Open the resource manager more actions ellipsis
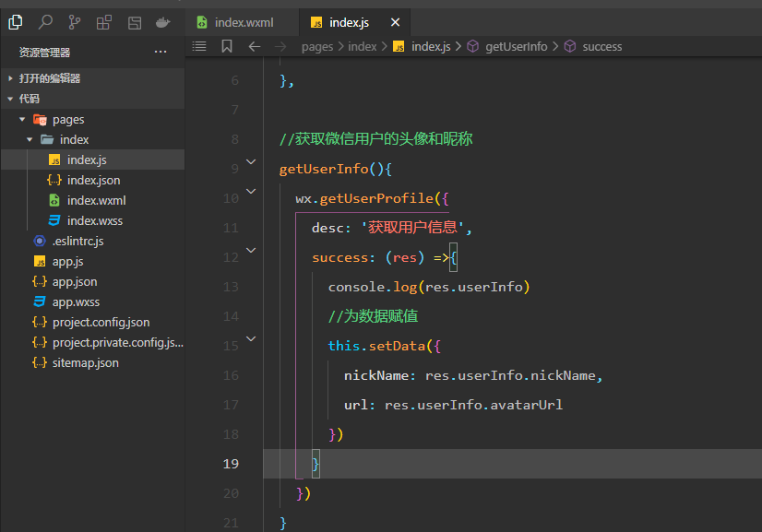This screenshot has height=532, width=762. [161, 52]
